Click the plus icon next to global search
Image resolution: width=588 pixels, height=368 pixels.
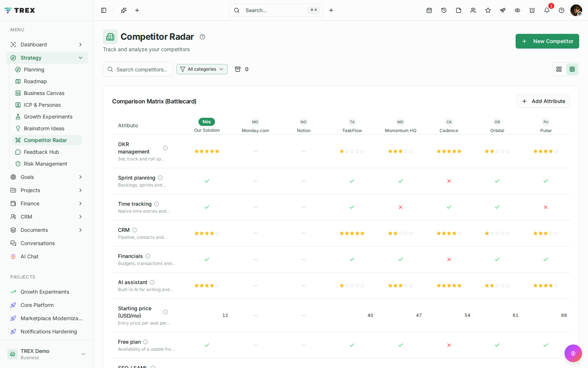[331, 10]
